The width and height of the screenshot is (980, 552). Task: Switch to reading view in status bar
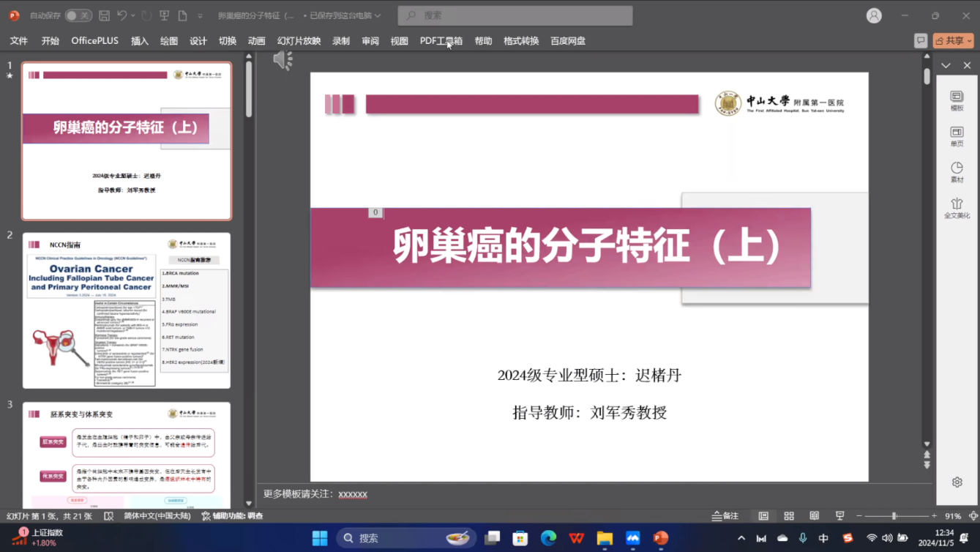pyautogui.click(x=814, y=516)
